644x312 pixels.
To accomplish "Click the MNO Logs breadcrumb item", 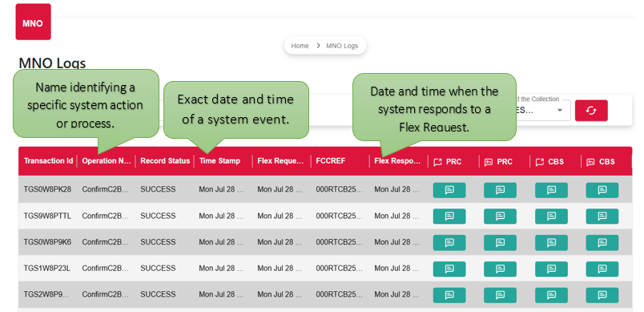I will coord(342,46).
